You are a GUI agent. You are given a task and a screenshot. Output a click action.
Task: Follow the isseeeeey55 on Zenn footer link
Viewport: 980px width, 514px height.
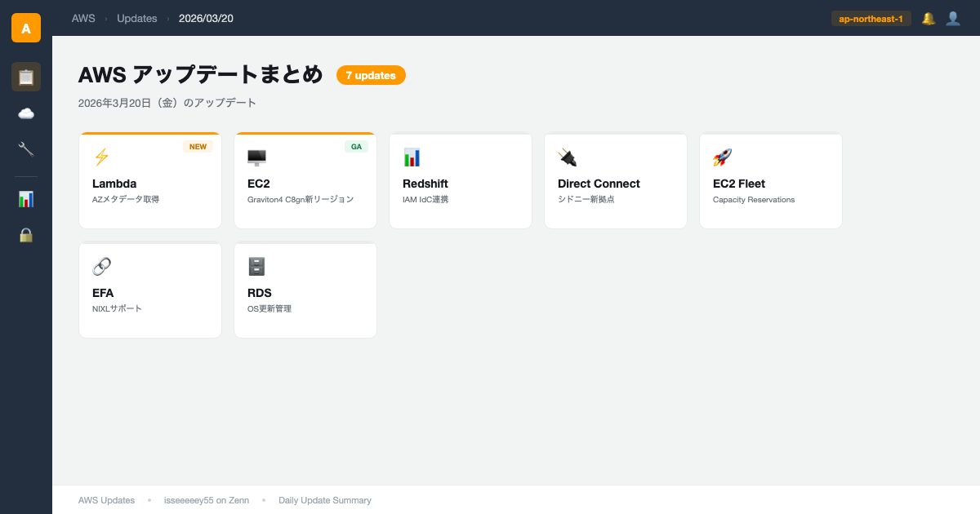click(x=207, y=500)
